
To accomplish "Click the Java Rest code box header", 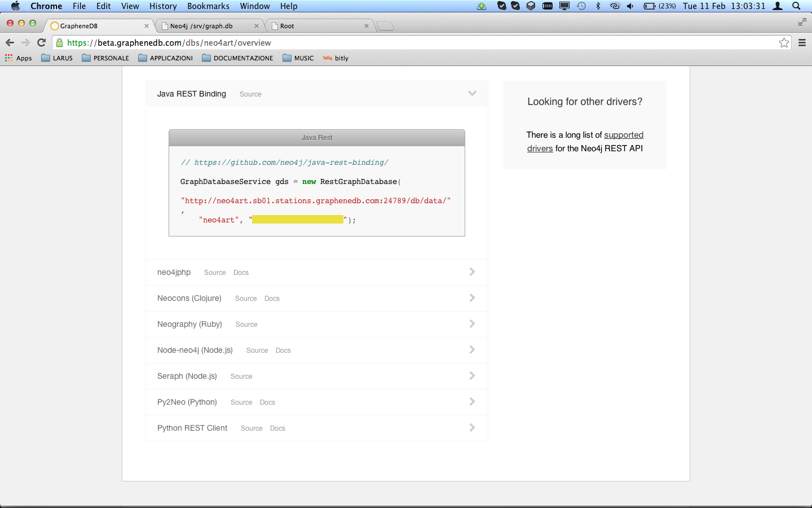I will (317, 138).
